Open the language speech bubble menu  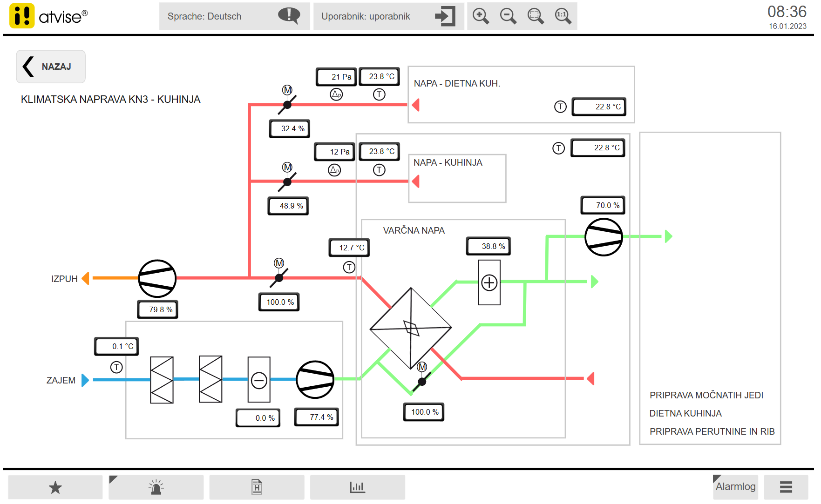tap(288, 16)
